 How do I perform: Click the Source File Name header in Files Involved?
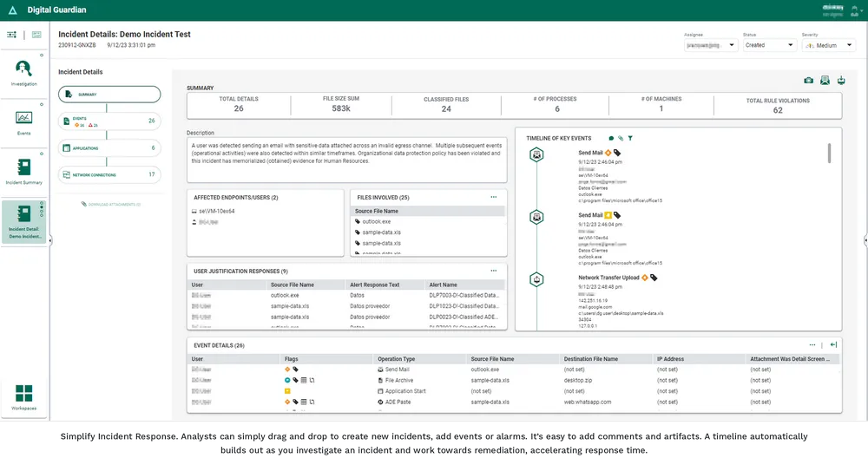(x=377, y=211)
